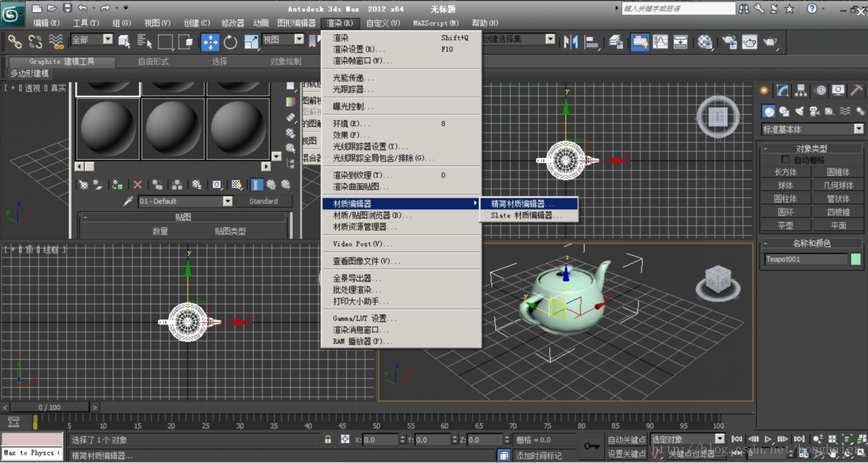This screenshot has width=868, height=463.
Task: Select the Lights category icon
Action: point(799,111)
